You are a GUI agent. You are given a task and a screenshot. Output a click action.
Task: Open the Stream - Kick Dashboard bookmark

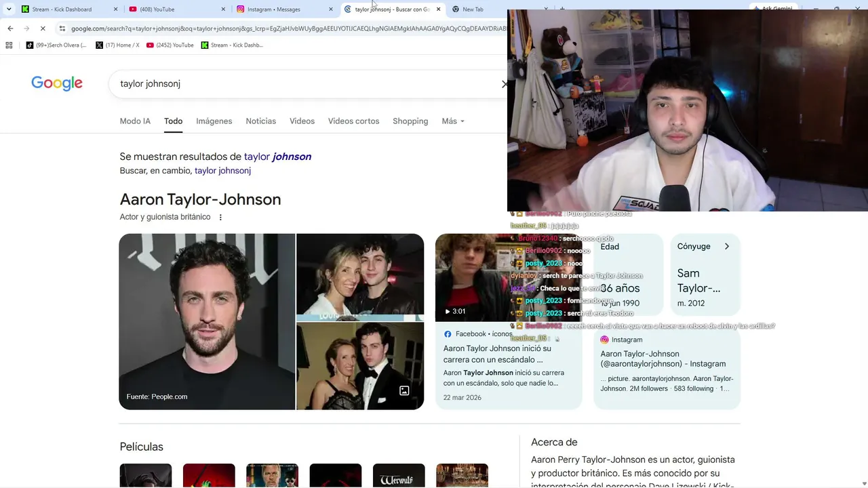(232, 45)
